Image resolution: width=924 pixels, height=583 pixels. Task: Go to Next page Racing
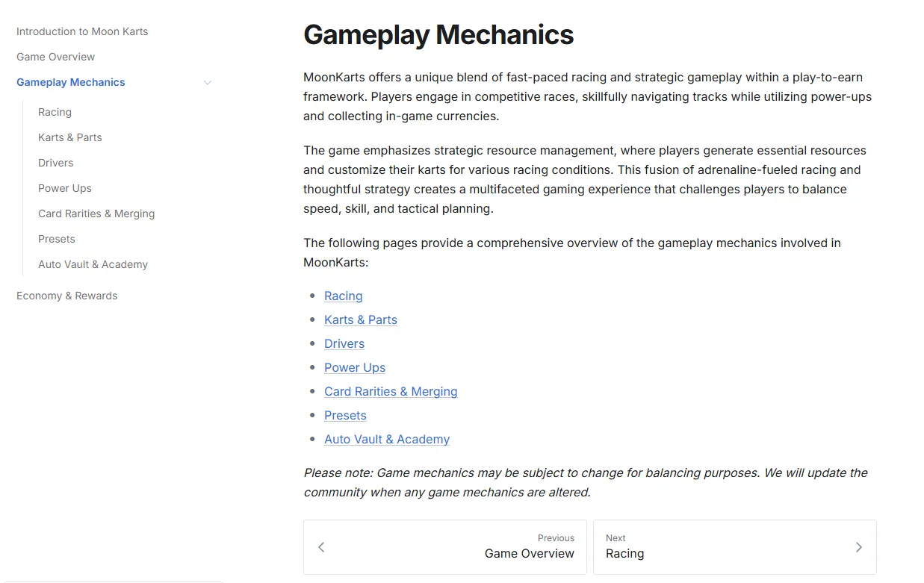(x=735, y=547)
